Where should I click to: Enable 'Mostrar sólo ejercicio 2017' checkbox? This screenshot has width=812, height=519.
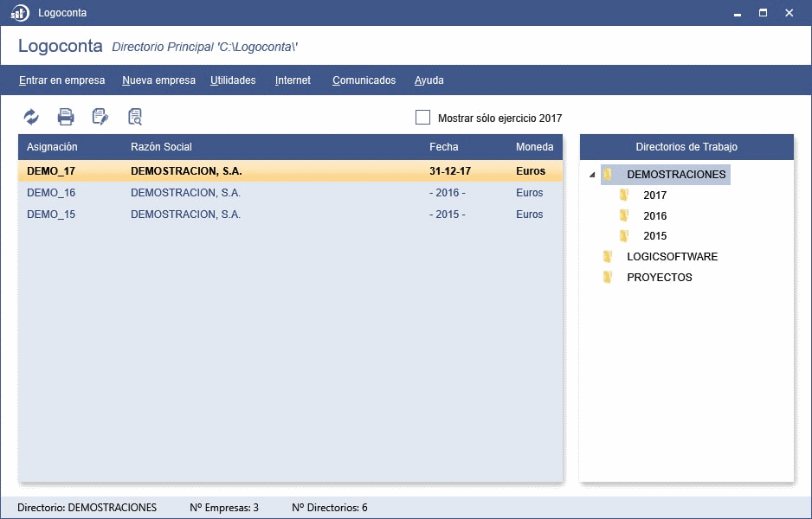[x=422, y=118]
